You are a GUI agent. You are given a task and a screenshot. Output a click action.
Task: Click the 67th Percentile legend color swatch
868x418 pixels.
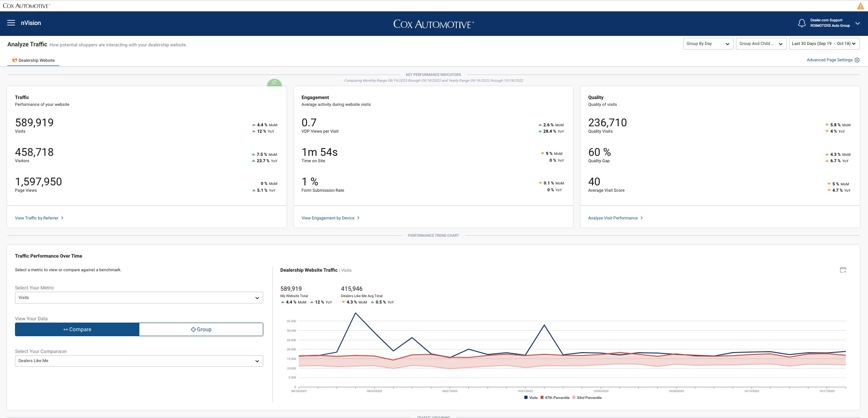pos(542,398)
